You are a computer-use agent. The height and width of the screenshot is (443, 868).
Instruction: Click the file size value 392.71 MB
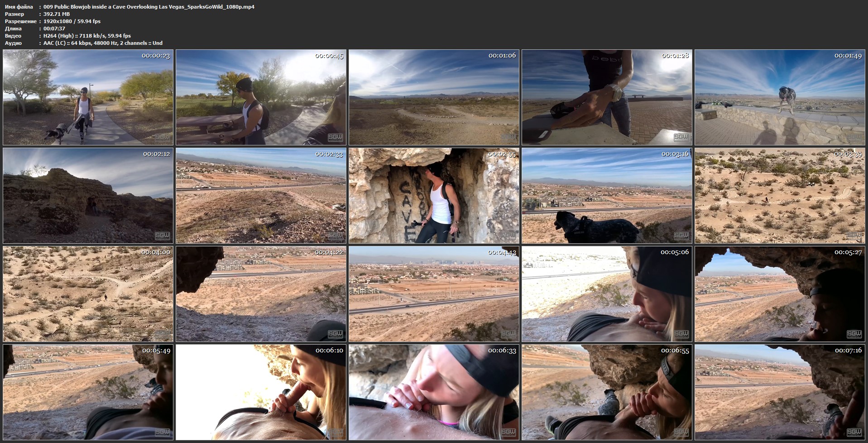pyautogui.click(x=57, y=14)
